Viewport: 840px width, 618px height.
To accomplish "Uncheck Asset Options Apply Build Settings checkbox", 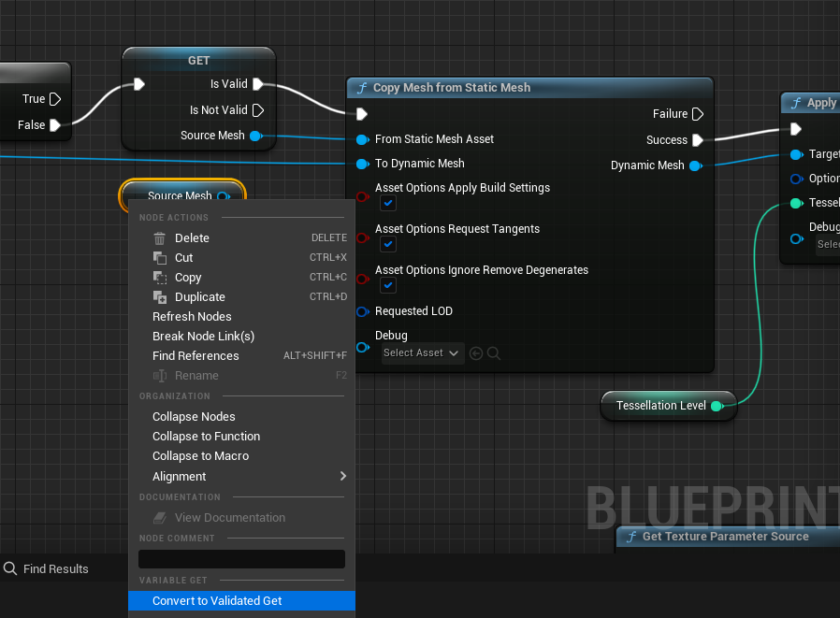I will click(x=388, y=203).
